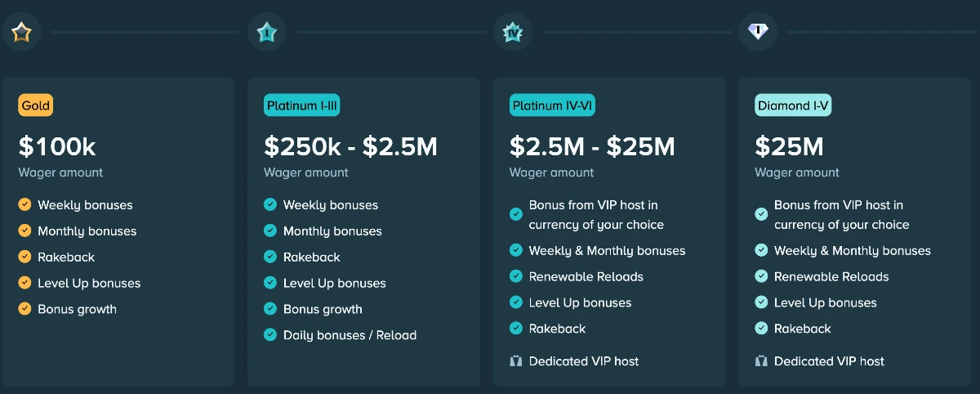980x394 pixels.
Task: Click the Platinum I star tier icon
Action: coord(266,33)
